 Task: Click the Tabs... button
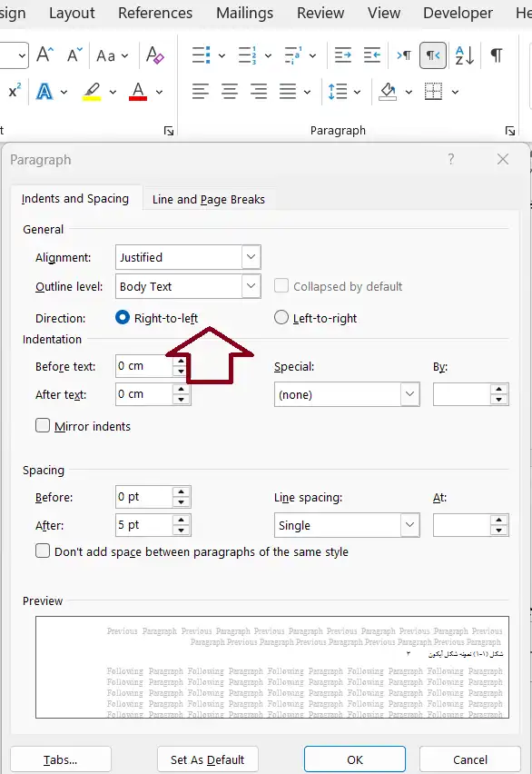click(60, 759)
